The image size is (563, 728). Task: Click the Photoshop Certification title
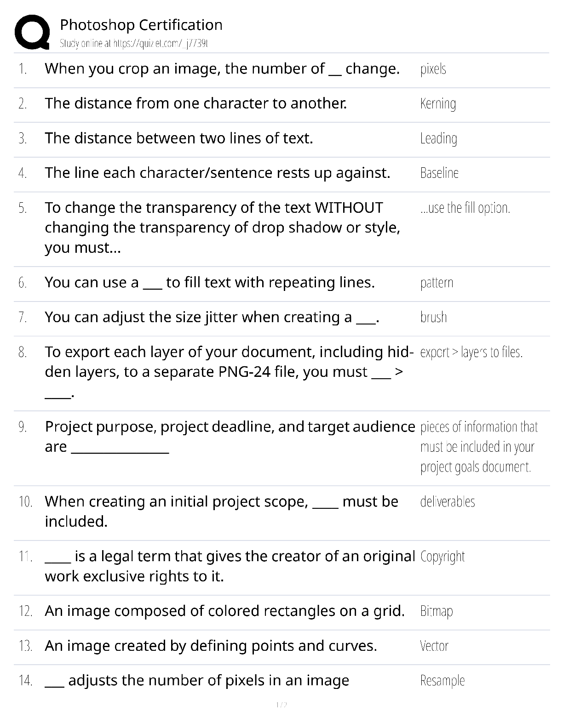pyautogui.click(x=141, y=25)
